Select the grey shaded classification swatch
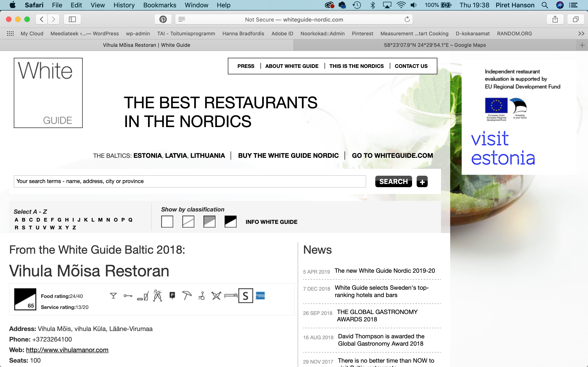The height and width of the screenshot is (367, 588). 209,222
